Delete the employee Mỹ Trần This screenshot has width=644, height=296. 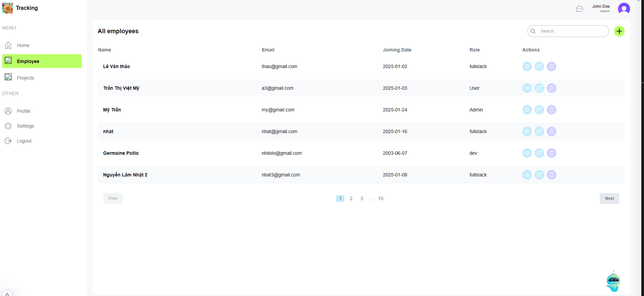551,110
